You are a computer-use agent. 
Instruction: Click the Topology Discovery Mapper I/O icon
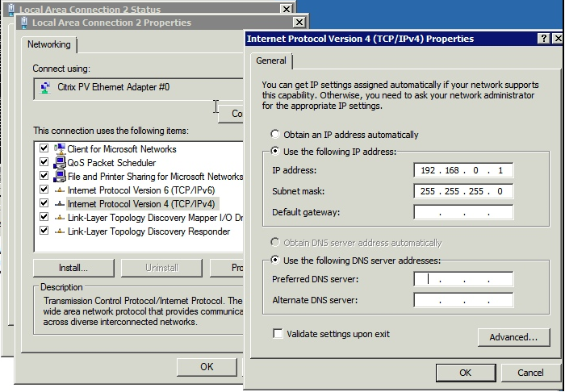pos(60,218)
